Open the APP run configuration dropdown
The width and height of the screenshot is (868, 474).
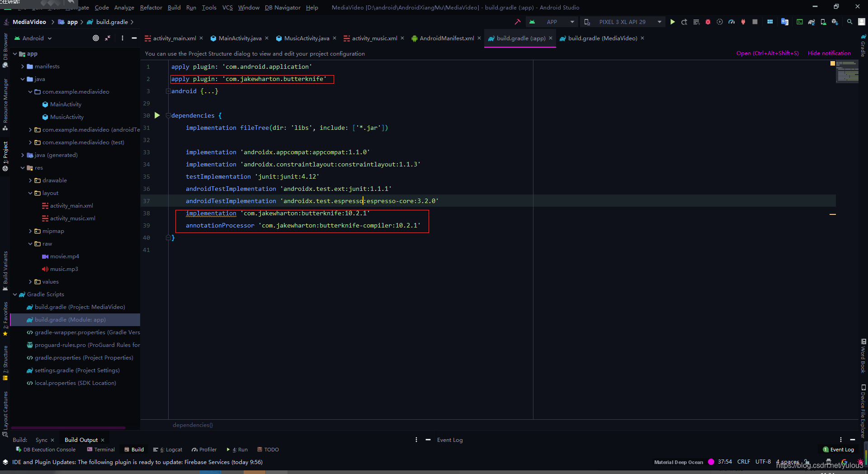click(x=552, y=22)
